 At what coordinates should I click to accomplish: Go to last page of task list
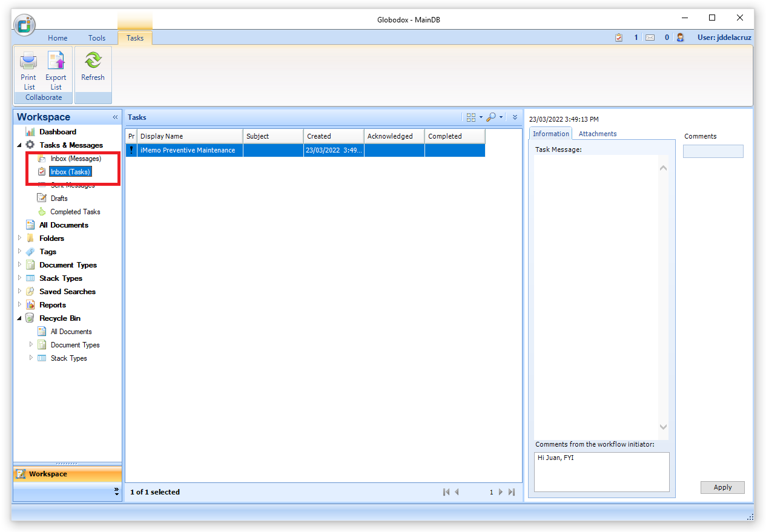pyautogui.click(x=512, y=492)
